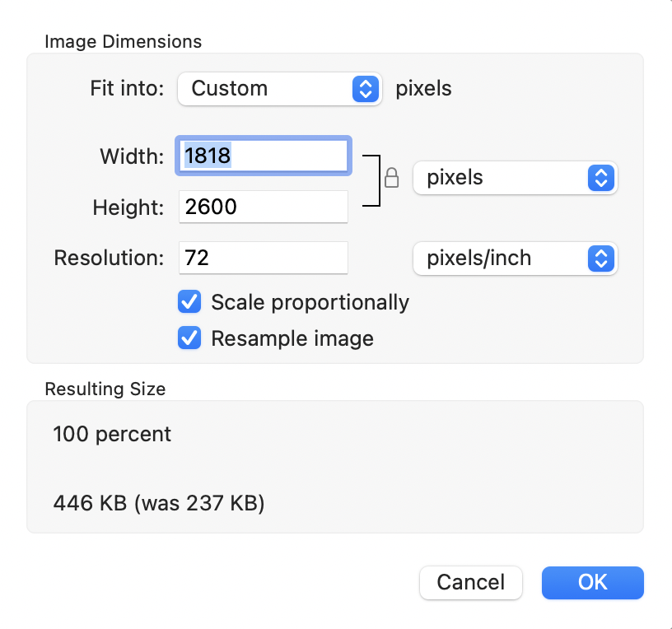The height and width of the screenshot is (629, 672).
Task: Click the "446 KB (was 237 KB)" text
Action: [159, 502]
